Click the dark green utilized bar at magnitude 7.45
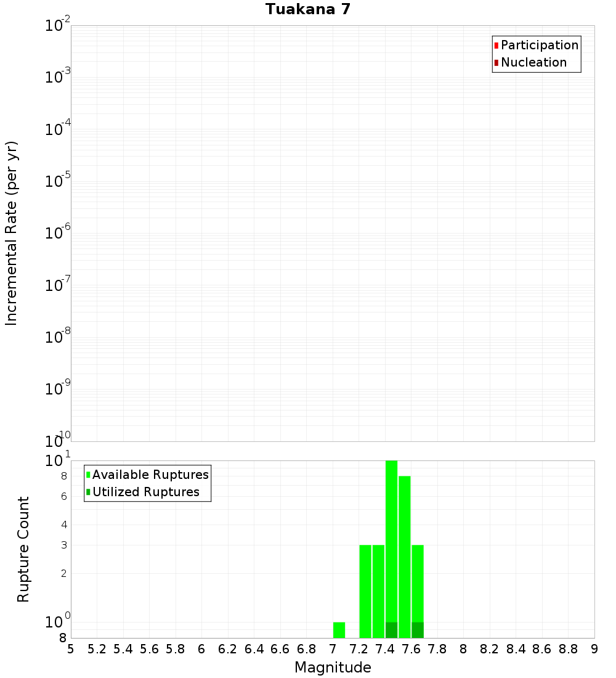Image resolution: width=616 pixels, height=678 pixels. point(391,630)
